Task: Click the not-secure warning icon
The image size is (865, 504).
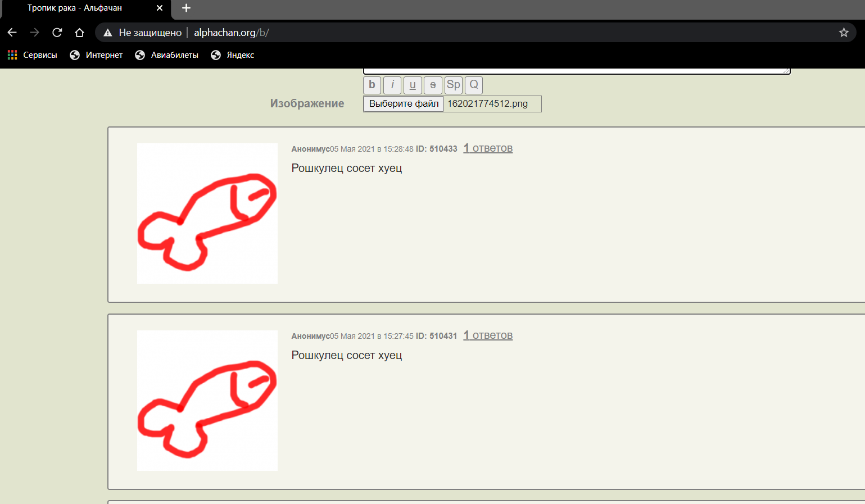Action: pyautogui.click(x=108, y=33)
